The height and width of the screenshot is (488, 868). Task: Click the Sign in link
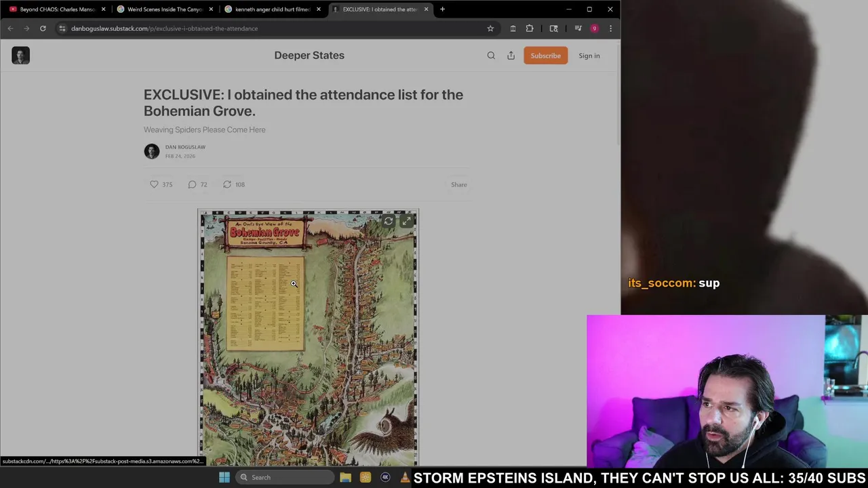589,56
